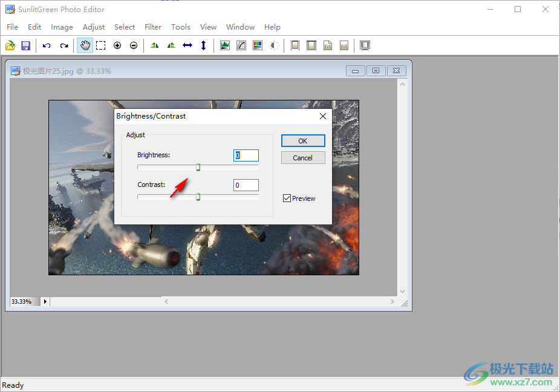Click the vertical scrollbar up arrow
Viewport: 560px width, 392px height.
[x=402, y=84]
